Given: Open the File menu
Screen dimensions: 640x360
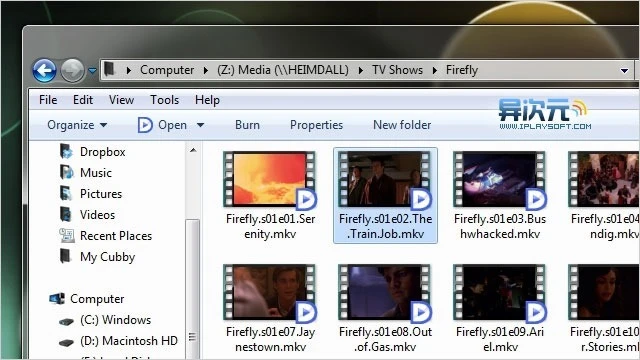Looking at the screenshot, I should 48,100.
